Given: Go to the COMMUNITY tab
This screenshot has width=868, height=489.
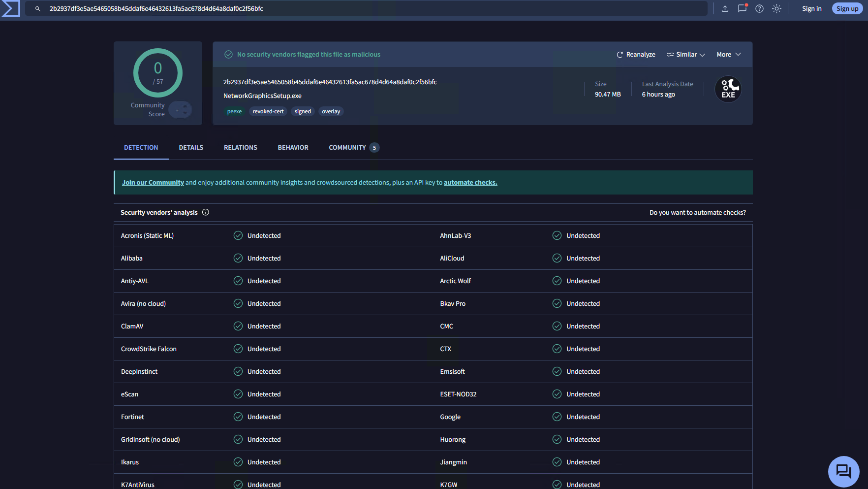Looking at the screenshot, I should 354,148.
